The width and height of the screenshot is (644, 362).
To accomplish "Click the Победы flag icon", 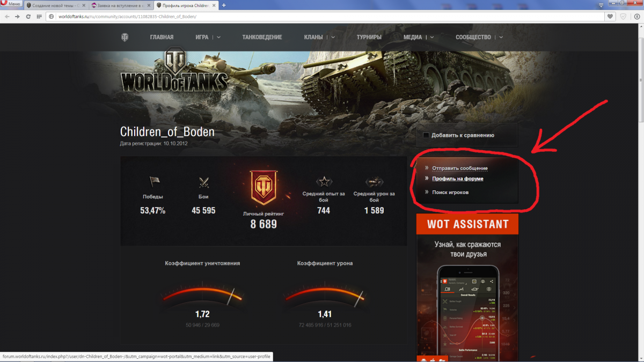I will coord(155,182).
